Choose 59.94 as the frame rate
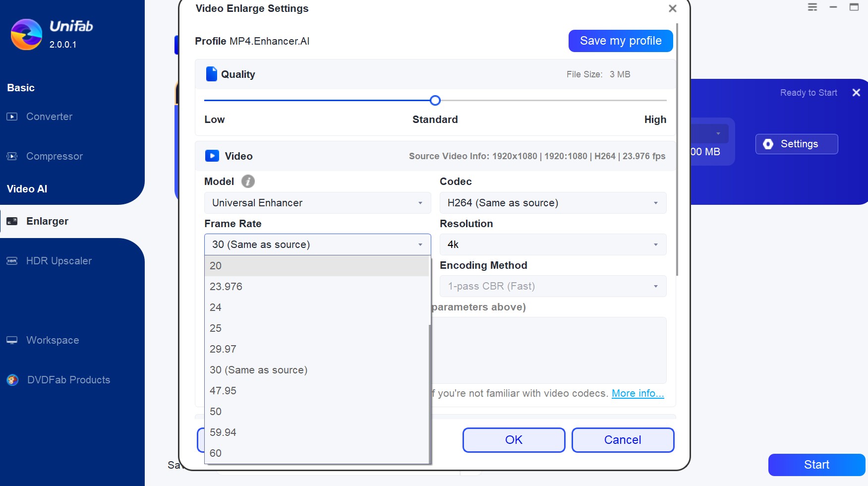Viewport: 868px width, 486px height. coord(223,432)
